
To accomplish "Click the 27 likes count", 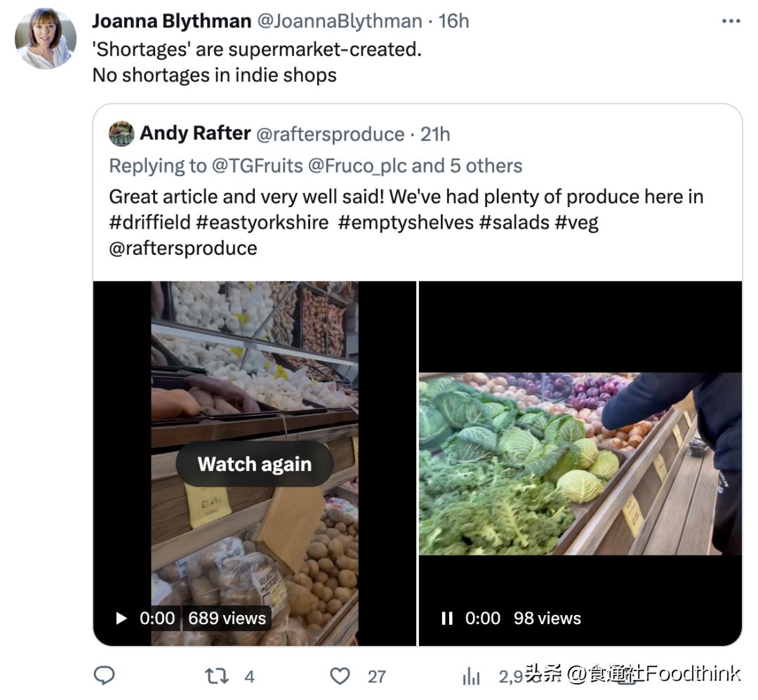I will (x=377, y=675).
